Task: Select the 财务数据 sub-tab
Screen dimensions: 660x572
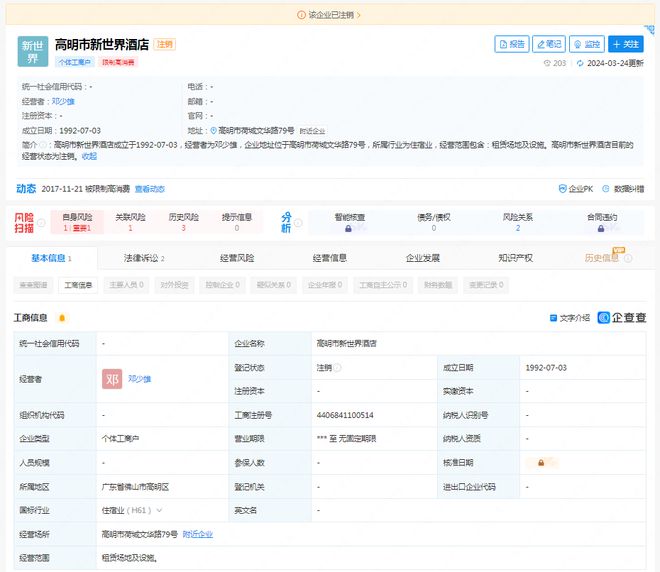Action: click(438, 285)
